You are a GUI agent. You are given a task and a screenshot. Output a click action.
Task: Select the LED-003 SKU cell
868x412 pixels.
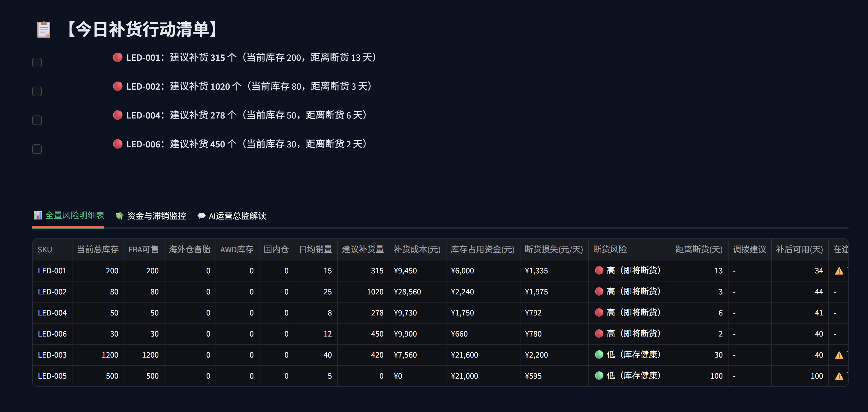point(52,355)
